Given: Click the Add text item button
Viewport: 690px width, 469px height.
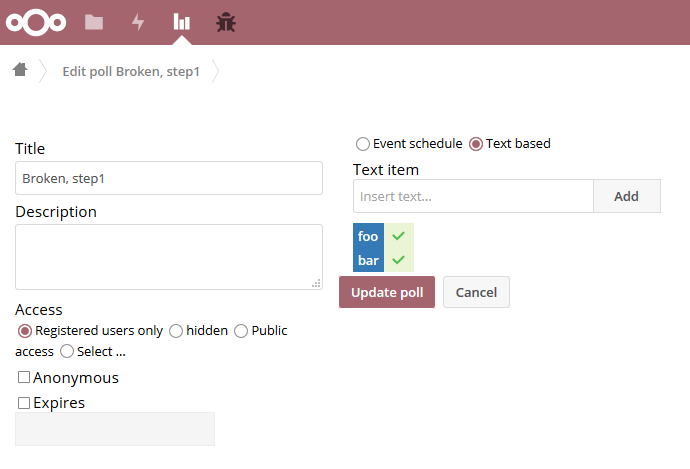Looking at the screenshot, I should point(627,196).
